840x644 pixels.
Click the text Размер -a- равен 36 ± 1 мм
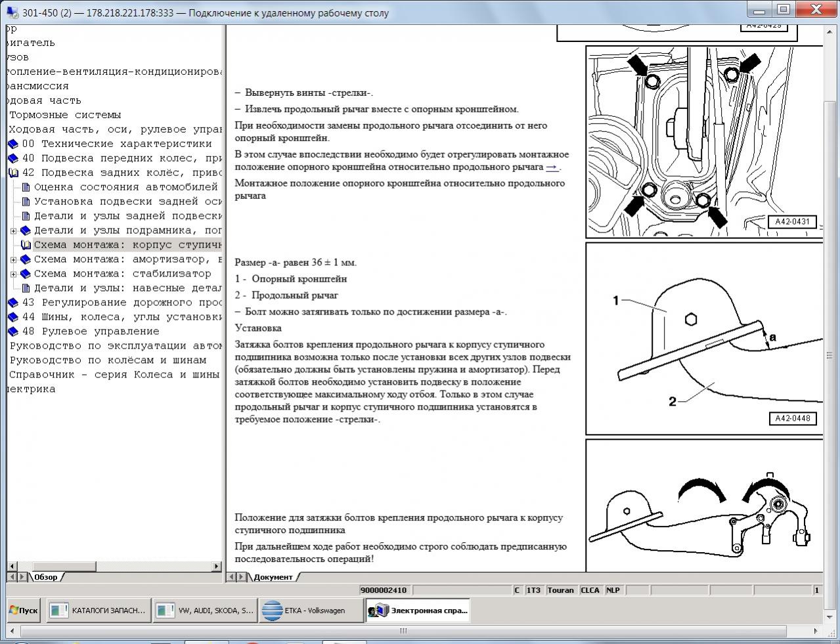296,263
